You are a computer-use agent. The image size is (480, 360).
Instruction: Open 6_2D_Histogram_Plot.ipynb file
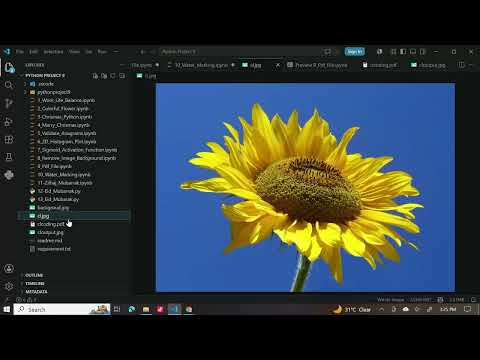click(x=67, y=142)
